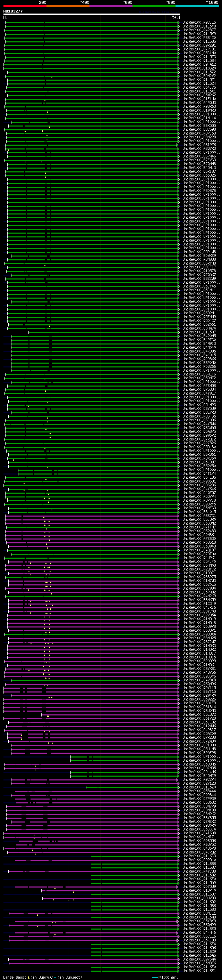Open the hit UniRef100_Q2NEK2
Screen dimensions: 222x980
[x=199, y=821]
